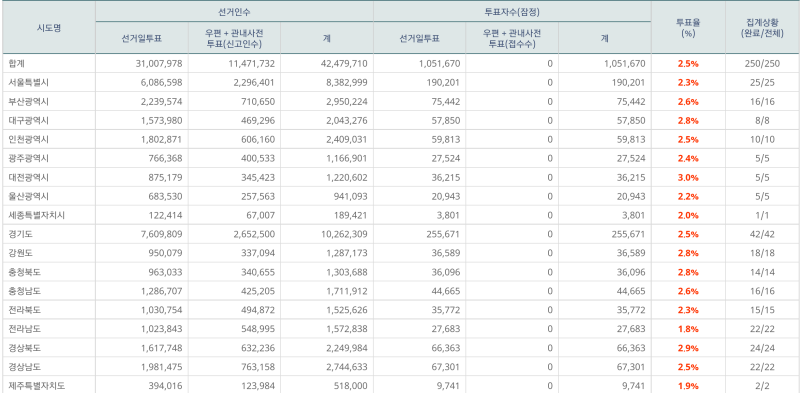The image size is (800, 393).
Task: Select the 경기도 row label
Action: [20, 234]
